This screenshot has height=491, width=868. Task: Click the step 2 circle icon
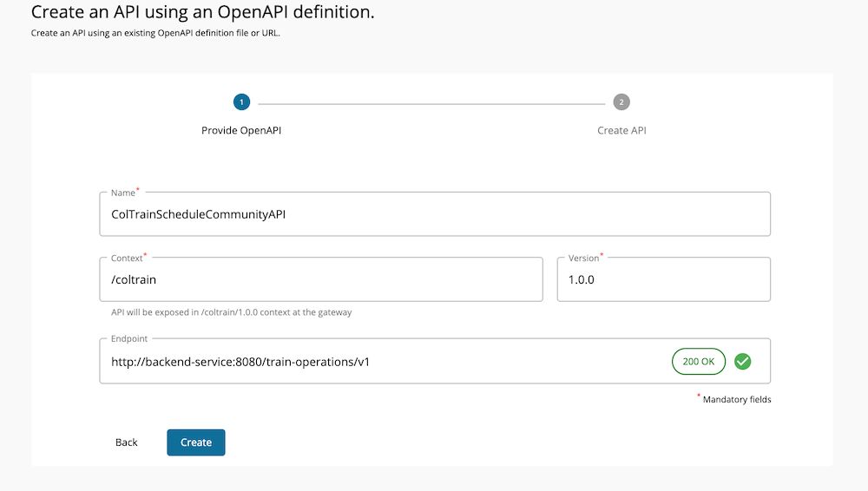click(x=621, y=102)
